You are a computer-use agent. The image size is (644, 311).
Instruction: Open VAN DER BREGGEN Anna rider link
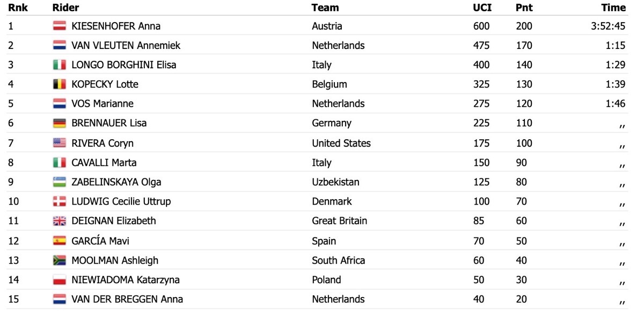point(127,299)
